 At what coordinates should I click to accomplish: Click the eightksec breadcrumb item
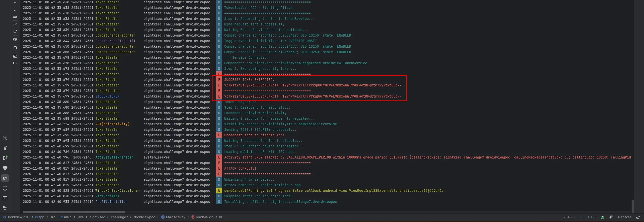[97, 217]
